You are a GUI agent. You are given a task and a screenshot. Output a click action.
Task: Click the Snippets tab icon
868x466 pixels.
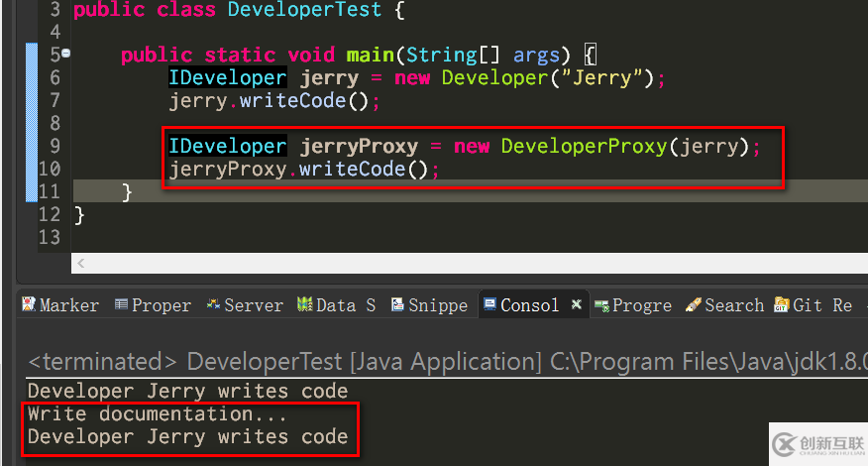pyautogui.click(x=397, y=304)
